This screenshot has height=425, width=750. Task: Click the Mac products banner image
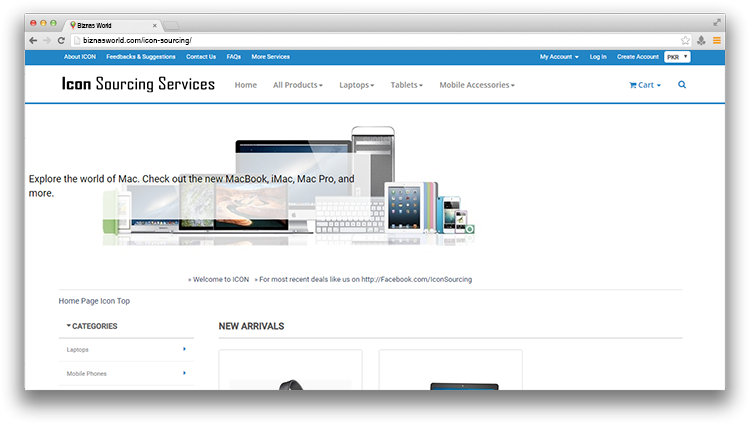click(289, 186)
